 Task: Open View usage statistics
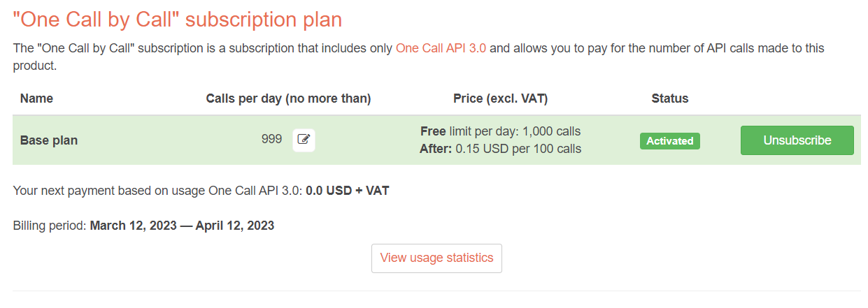[x=436, y=258]
